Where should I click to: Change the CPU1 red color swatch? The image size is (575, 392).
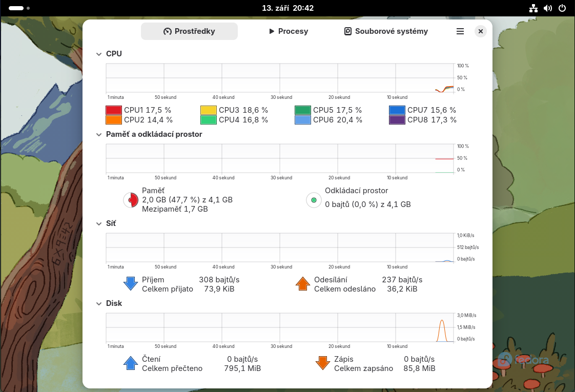coord(114,110)
